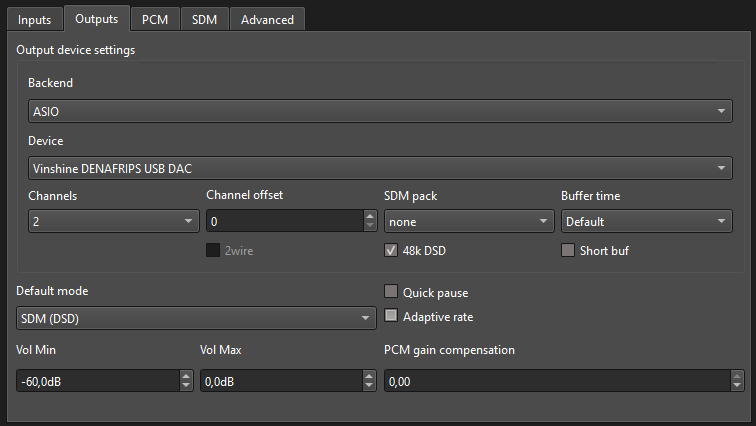756x426 pixels.
Task: Go to the Advanced tab
Action: click(x=267, y=20)
